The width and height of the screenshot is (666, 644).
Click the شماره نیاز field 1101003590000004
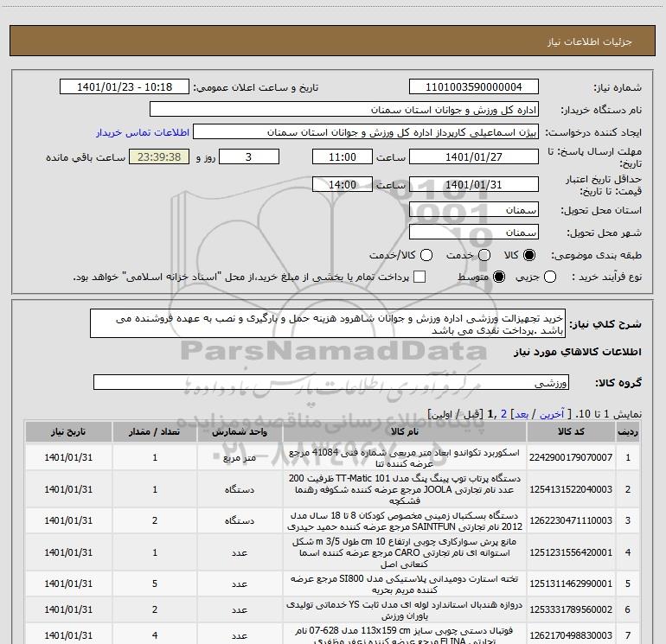[474, 87]
